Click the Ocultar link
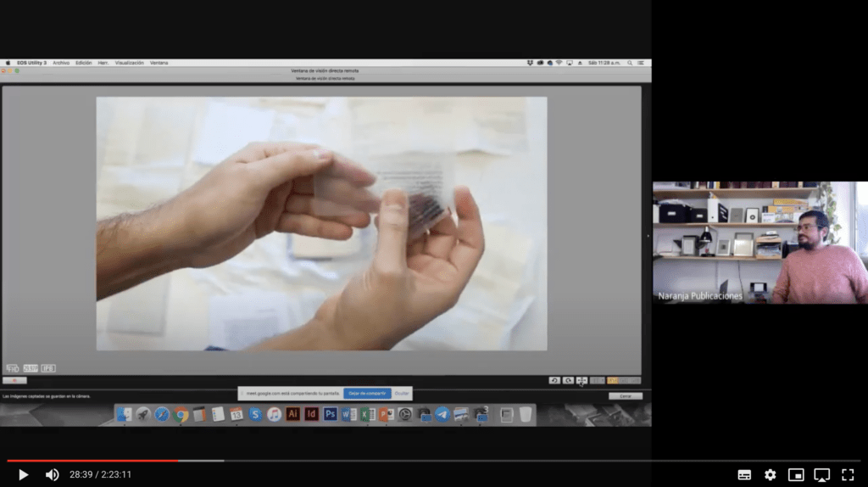This screenshot has width=868, height=487. [402, 394]
